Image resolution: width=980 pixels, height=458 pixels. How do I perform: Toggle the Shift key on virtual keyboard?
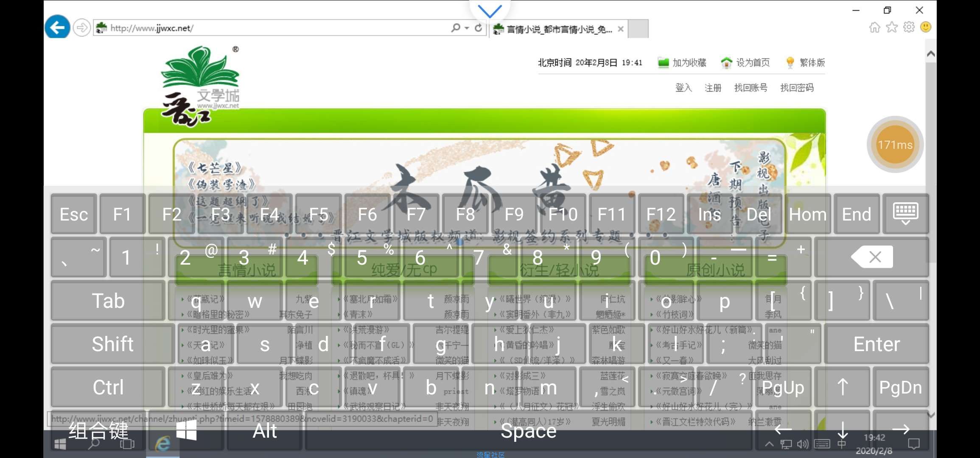113,343
